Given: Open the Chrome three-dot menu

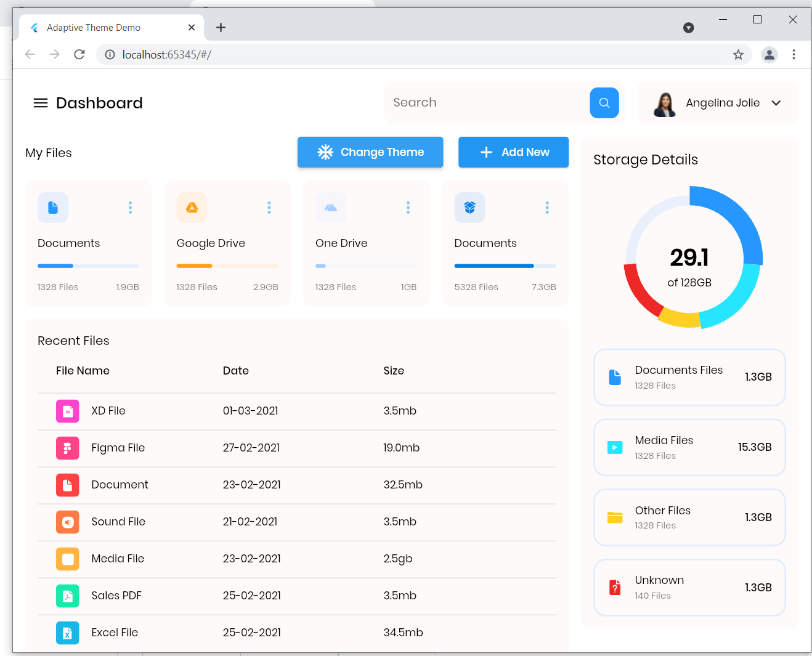Looking at the screenshot, I should click(794, 55).
